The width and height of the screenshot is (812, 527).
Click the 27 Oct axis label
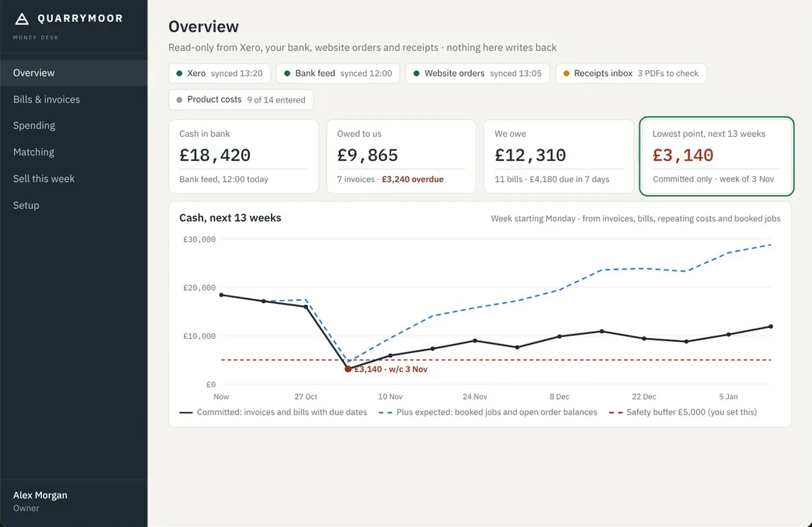pyautogui.click(x=306, y=397)
